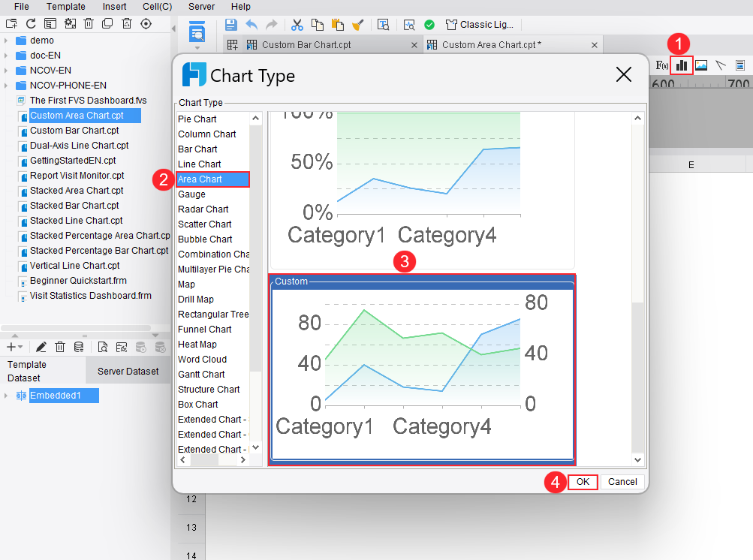The width and height of the screenshot is (753, 560).
Task: Expand the demo folder
Action: tap(6, 41)
